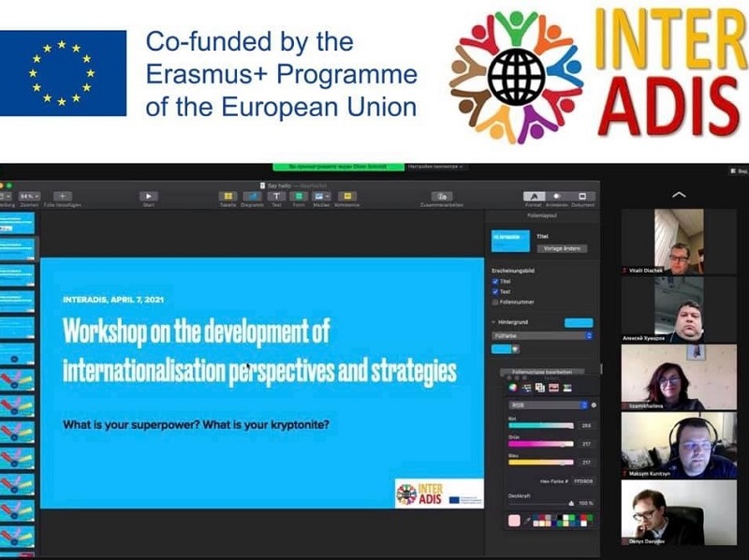This screenshot has height=560, width=749.
Task: Select the first slide thumbnail in the navigator
Action: (17, 223)
